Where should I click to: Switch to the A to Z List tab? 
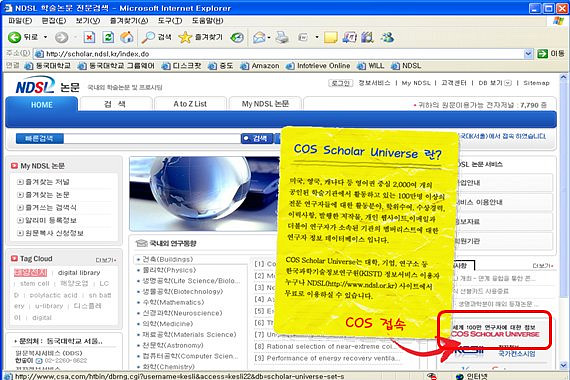(x=190, y=104)
